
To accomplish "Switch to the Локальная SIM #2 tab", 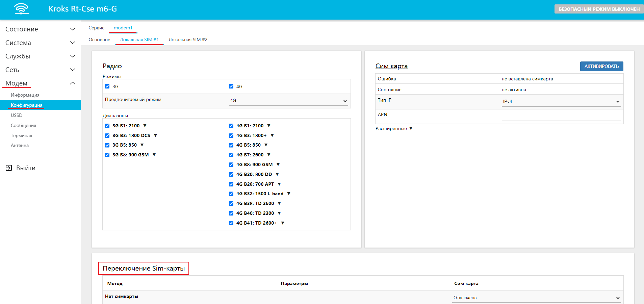I will 188,40.
